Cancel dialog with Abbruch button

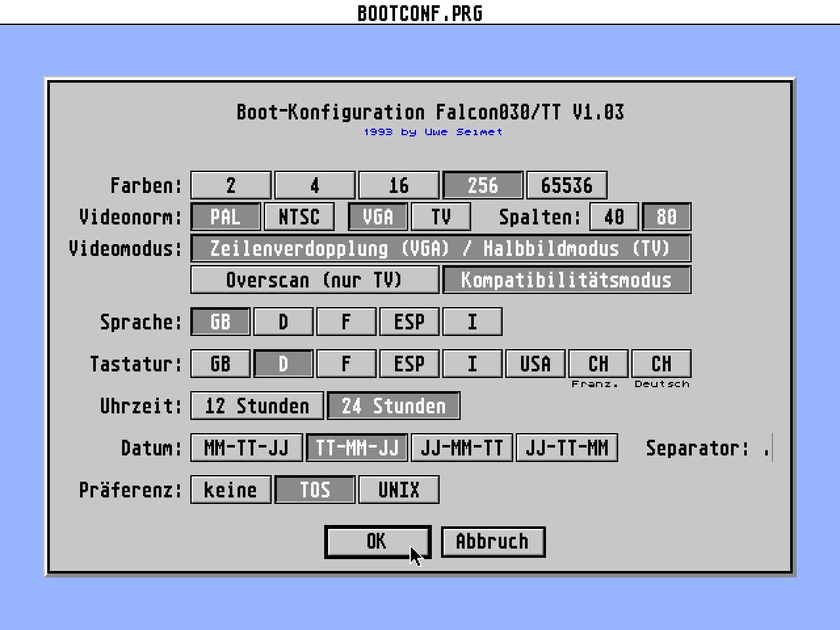pos(493,542)
